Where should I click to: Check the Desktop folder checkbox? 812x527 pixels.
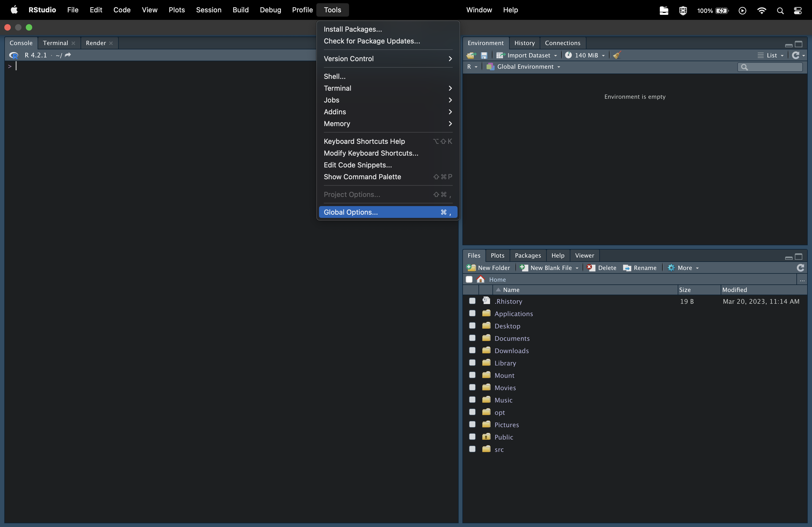click(472, 325)
